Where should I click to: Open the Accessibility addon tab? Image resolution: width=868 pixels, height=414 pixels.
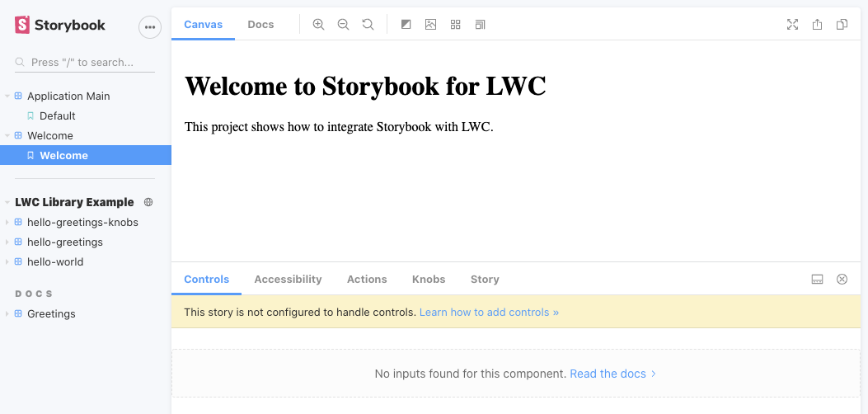pyautogui.click(x=288, y=279)
